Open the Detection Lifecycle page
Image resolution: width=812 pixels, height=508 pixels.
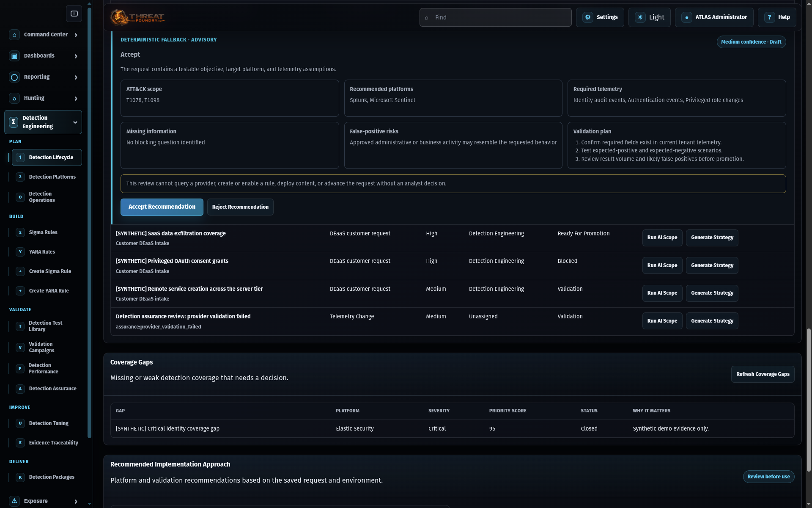pos(47,157)
